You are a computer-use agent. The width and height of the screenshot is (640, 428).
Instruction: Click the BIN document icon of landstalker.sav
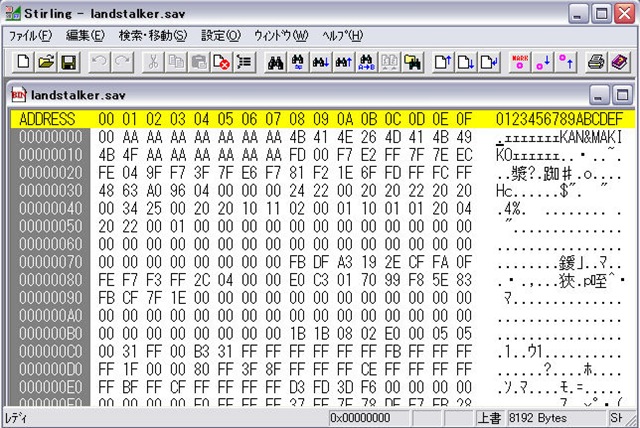click(x=19, y=95)
